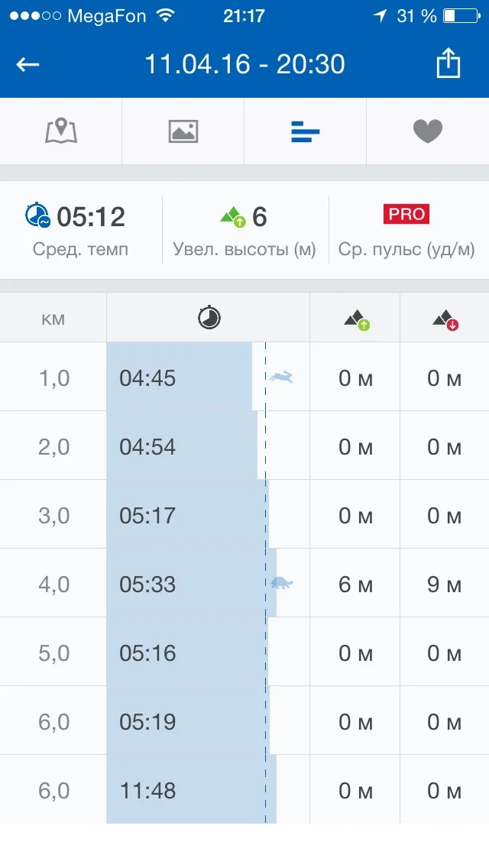Switch to the photos tab
This screenshot has width=489, height=868.
[183, 131]
